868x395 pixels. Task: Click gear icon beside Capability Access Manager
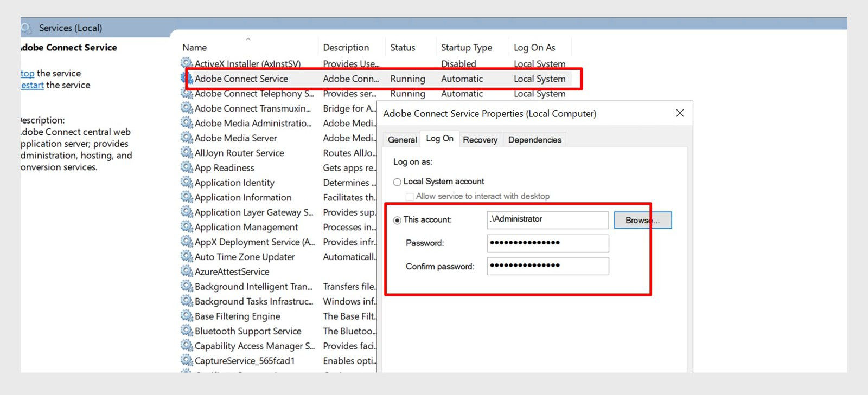pyautogui.click(x=187, y=346)
